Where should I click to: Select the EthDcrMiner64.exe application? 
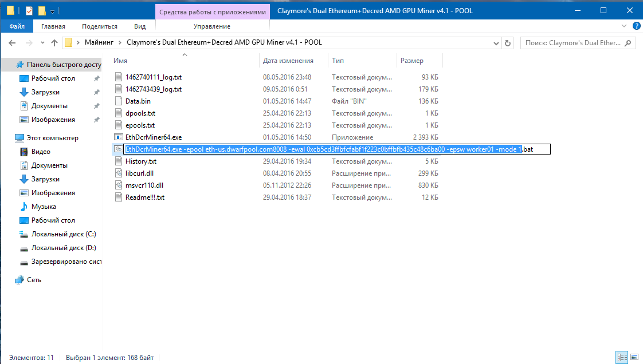154,137
